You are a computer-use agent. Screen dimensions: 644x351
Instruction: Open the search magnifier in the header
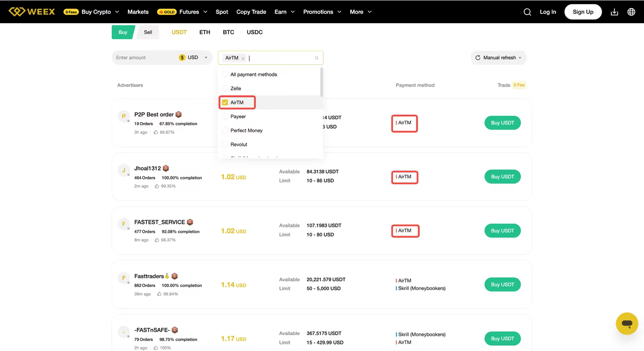pos(527,12)
